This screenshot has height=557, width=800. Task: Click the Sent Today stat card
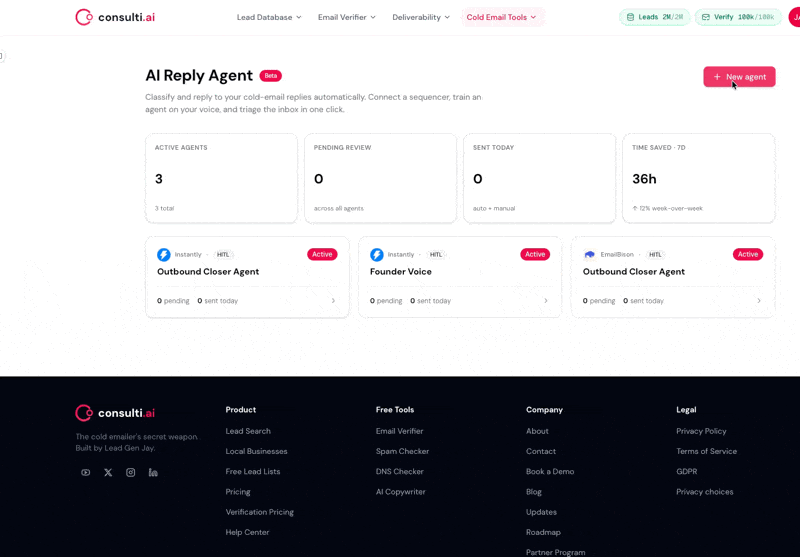539,178
